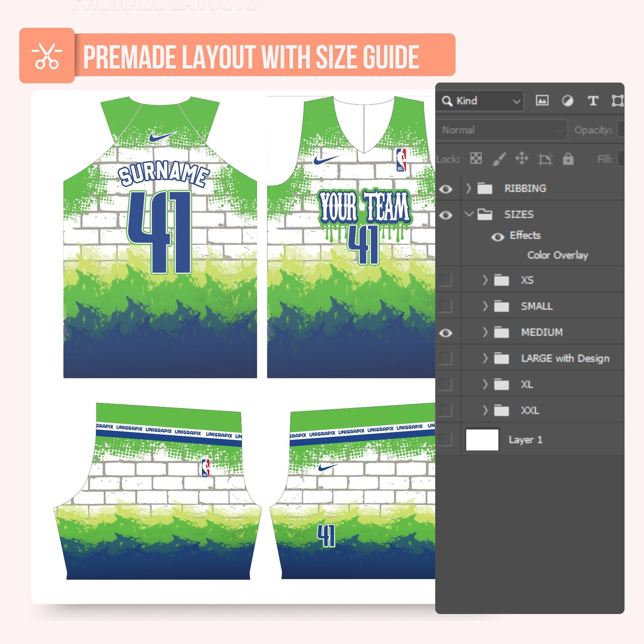
Task: Select the LARGE with Design layer name
Action: (565, 358)
